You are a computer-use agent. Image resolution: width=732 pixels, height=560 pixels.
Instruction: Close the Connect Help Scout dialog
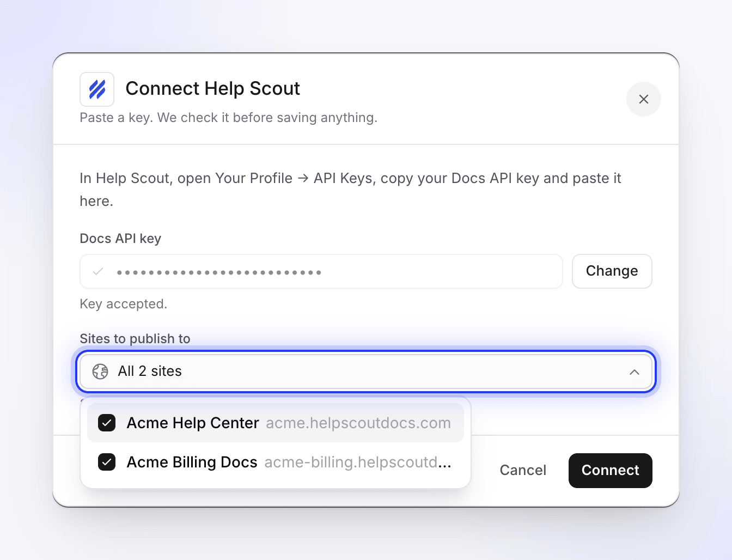[x=644, y=99]
